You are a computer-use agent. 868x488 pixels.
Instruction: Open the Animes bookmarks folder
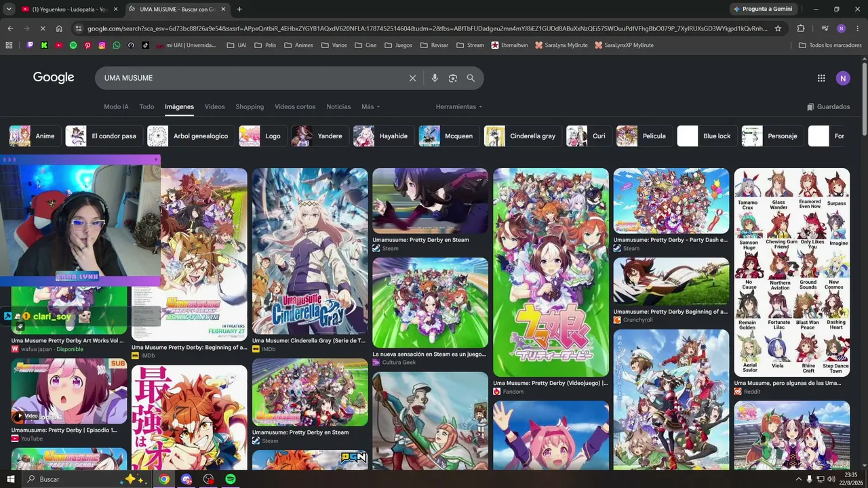click(298, 45)
